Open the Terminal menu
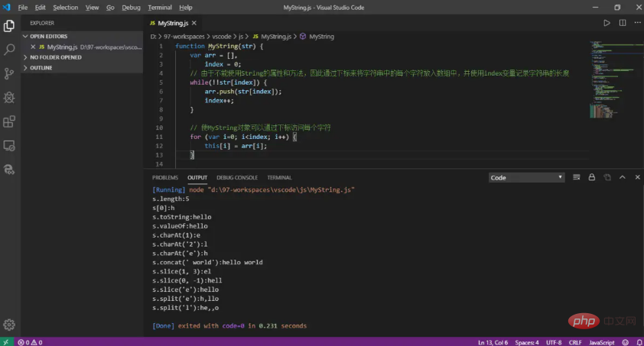The width and height of the screenshot is (644, 346). pyautogui.click(x=160, y=7)
